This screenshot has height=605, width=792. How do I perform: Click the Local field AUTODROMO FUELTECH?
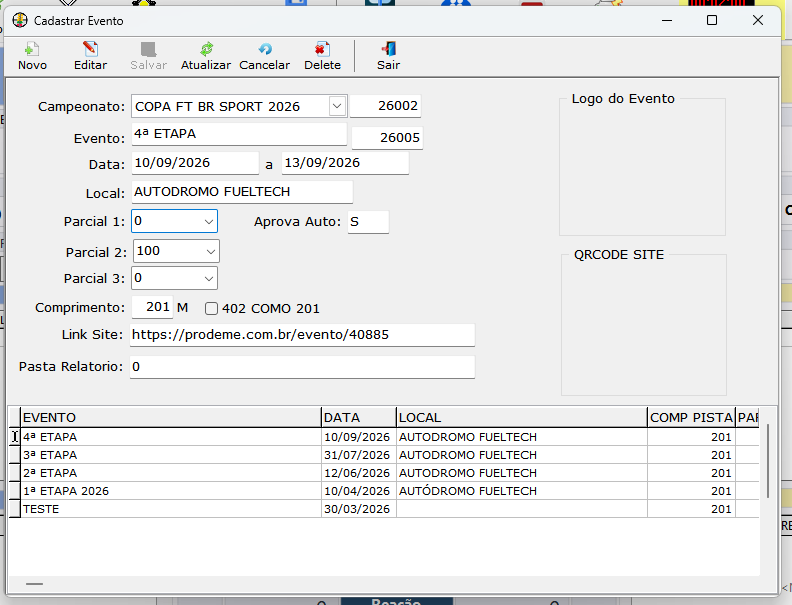[x=242, y=192]
